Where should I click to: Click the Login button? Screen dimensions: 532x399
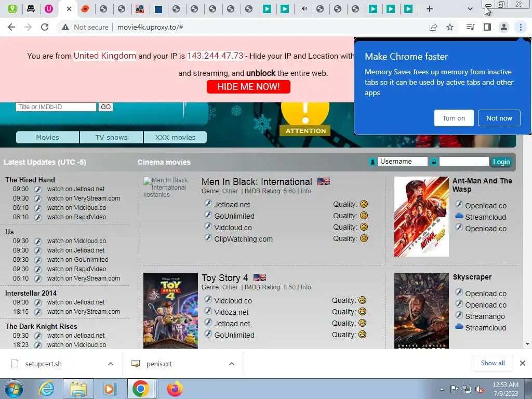coord(501,162)
